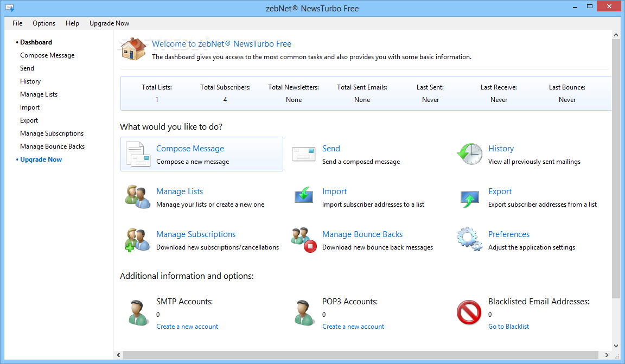Open the Manage Lists heading link
Image resolution: width=625 pixels, height=364 pixels.
coord(180,191)
